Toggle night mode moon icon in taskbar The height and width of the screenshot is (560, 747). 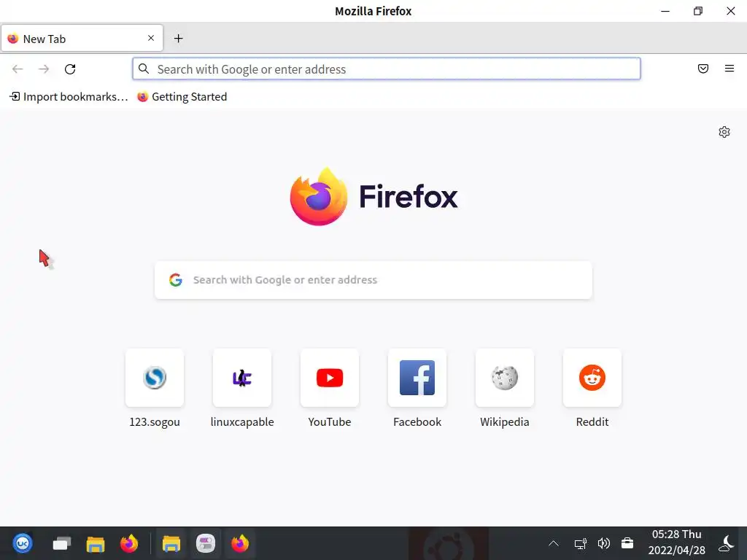727,542
